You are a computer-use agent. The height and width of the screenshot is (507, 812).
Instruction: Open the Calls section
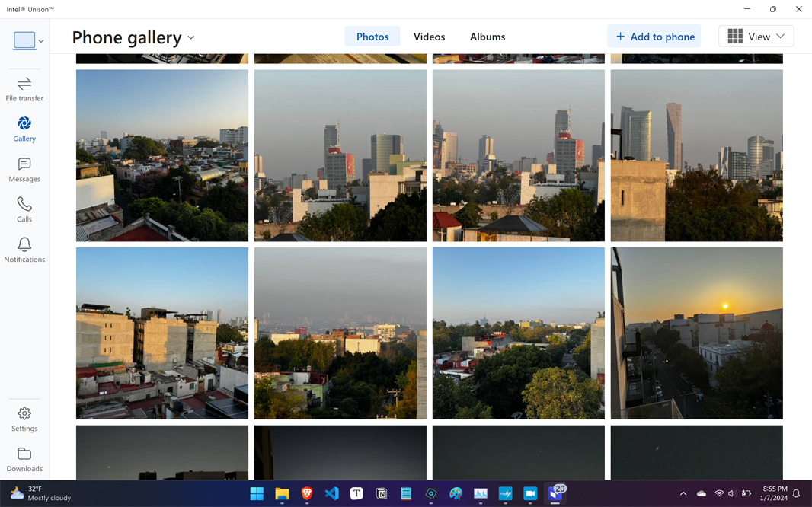coord(24,209)
